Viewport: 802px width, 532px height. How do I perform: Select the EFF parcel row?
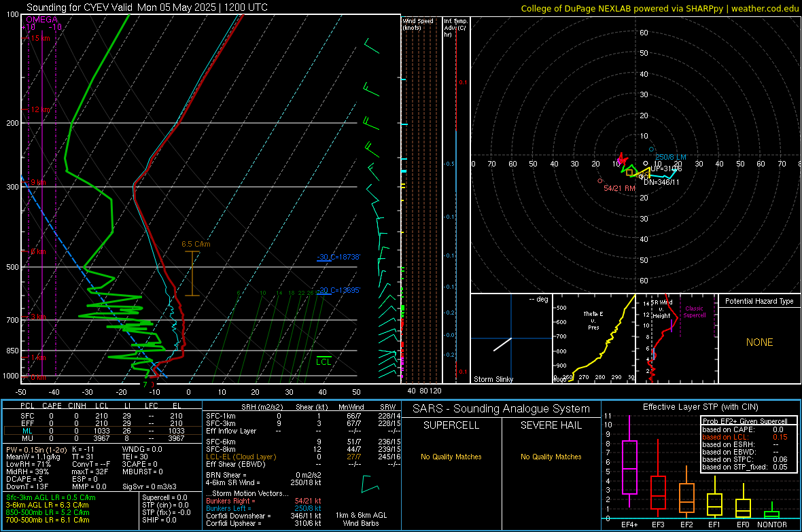point(103,423)
